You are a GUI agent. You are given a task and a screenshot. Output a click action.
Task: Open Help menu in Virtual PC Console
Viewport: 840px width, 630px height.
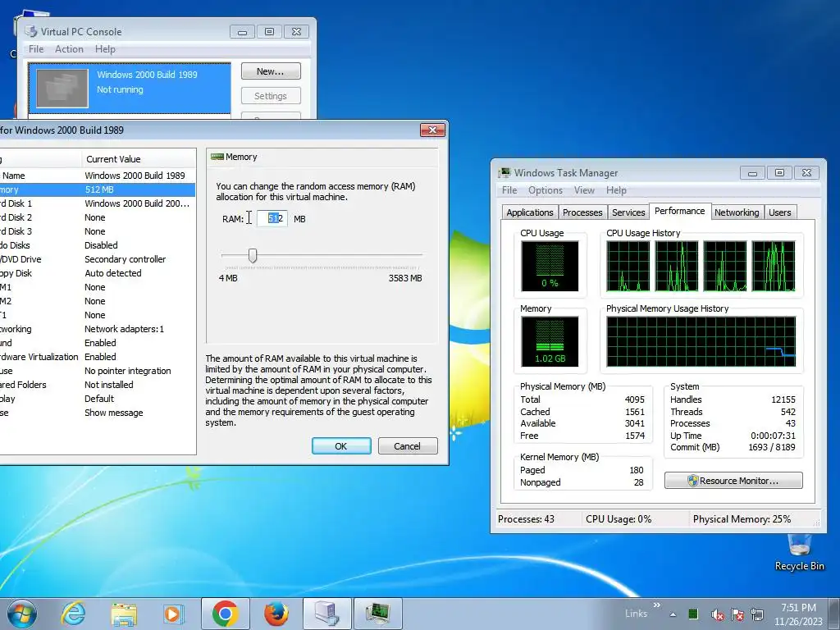[x=105, y=48]
